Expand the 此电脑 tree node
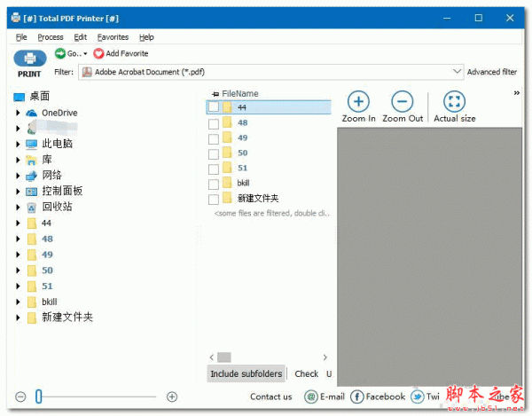532x416 pixels. click(18, 145)
